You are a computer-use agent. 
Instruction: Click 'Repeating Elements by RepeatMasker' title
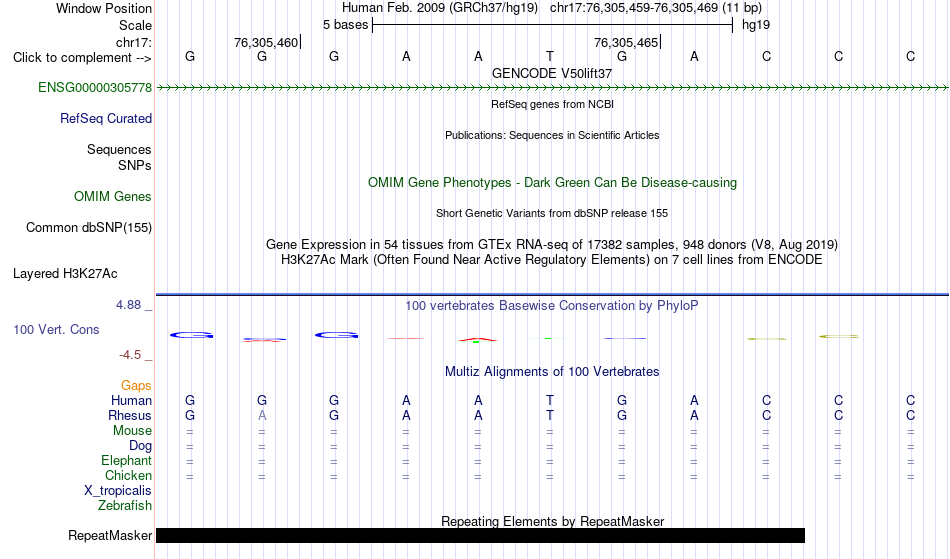click(552, 522)
